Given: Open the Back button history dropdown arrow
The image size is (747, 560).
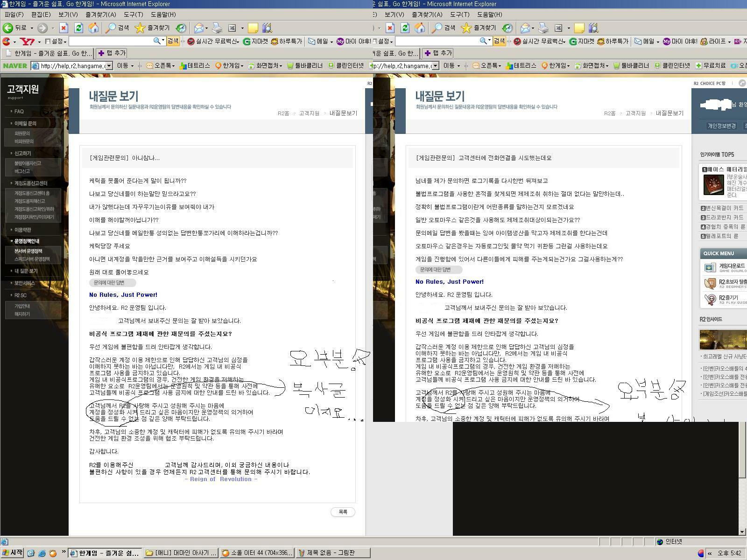Looking at the screenshot, I should coord(32,28).
